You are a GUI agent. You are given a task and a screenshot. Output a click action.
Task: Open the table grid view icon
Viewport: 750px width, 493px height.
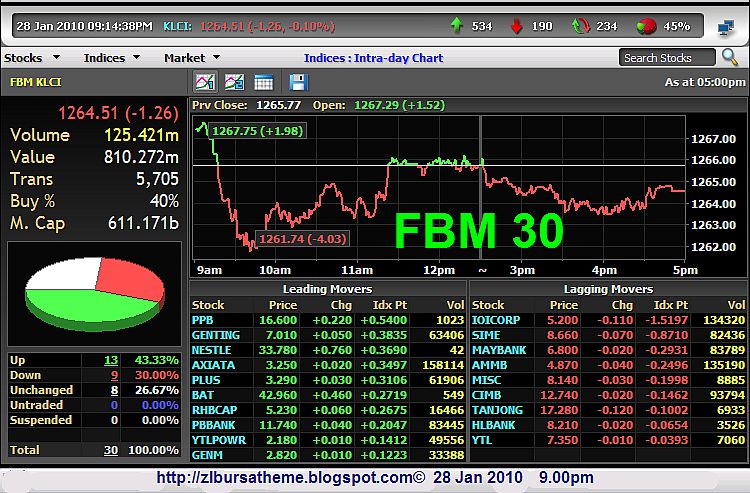pos(264,83)
